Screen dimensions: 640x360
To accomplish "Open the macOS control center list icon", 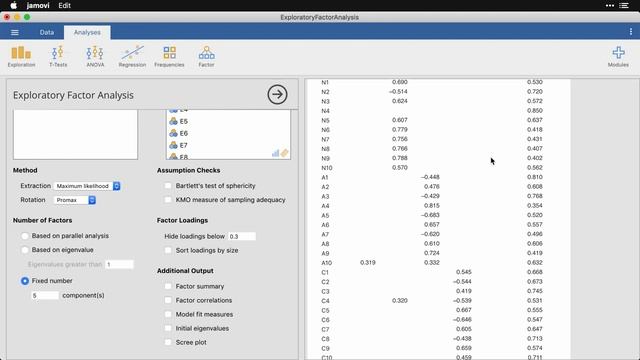I will point(624,5).
